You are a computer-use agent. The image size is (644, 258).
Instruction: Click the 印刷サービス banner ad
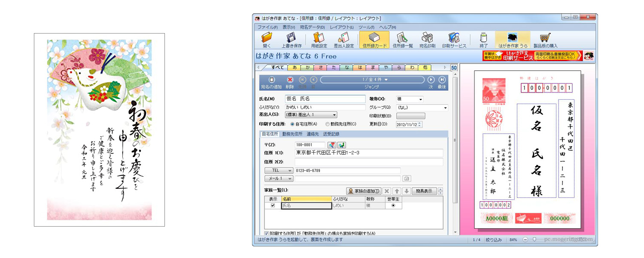(532, 56)
